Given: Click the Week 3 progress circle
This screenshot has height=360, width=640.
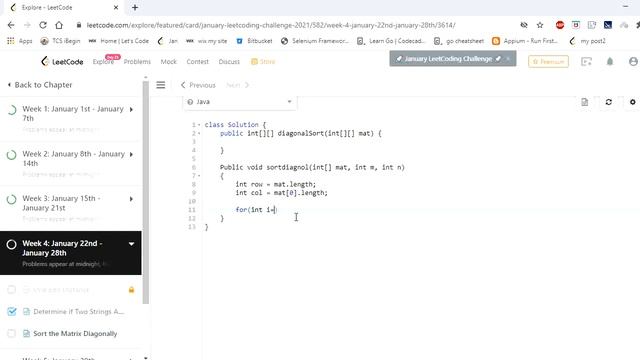Looking at the screenshot, I should tap(12, 199).
